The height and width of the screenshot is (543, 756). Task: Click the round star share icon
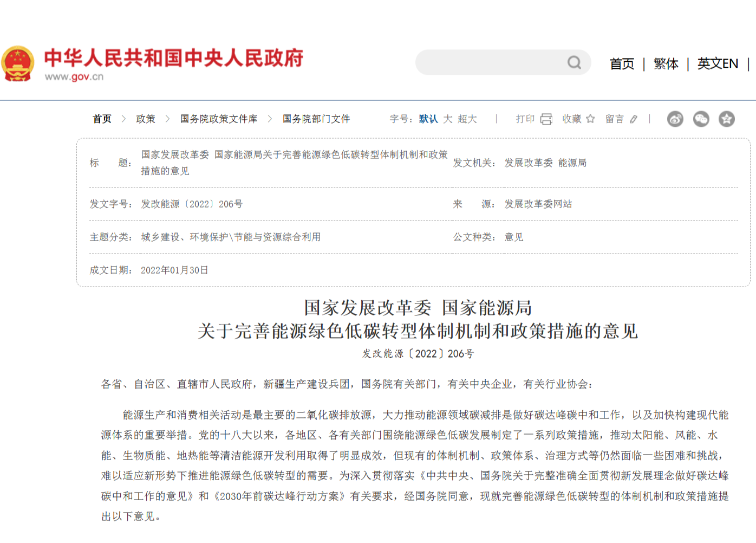pos(726,119)
